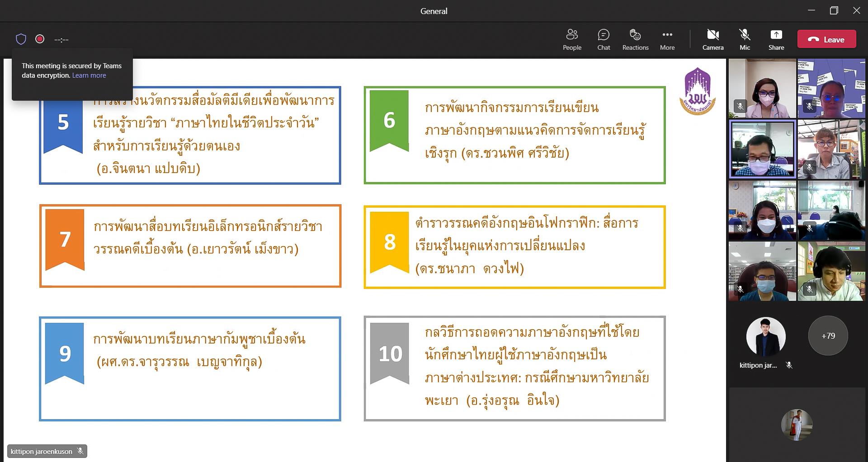The width and height of the screenshot is (868, 462).
Task: Click the General meeting title
Action: [434, 11]
